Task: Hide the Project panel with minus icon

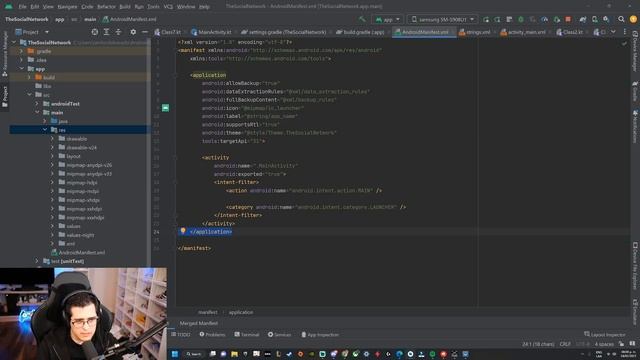Action: click(x=144, y=32)
